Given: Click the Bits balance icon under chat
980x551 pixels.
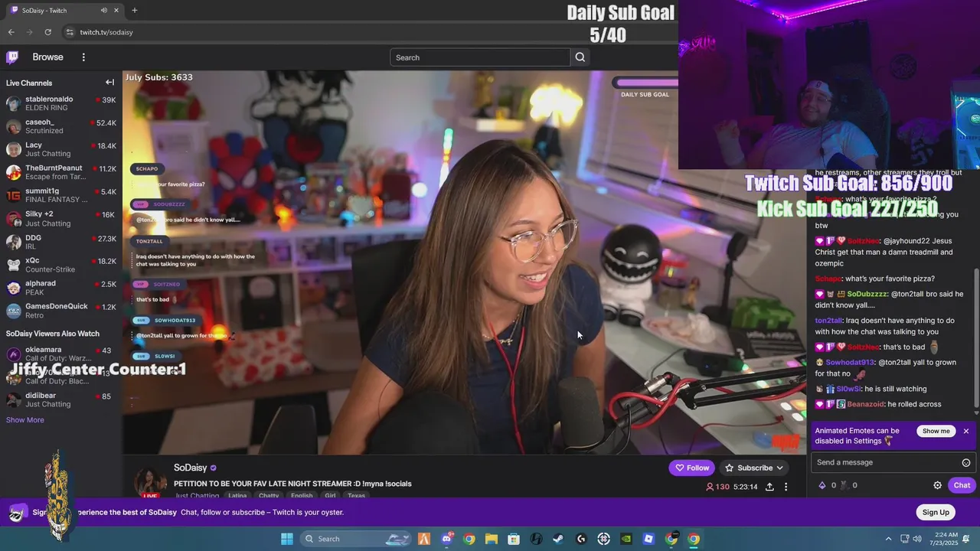Looking at the screenshot, I should coord(822,485).
